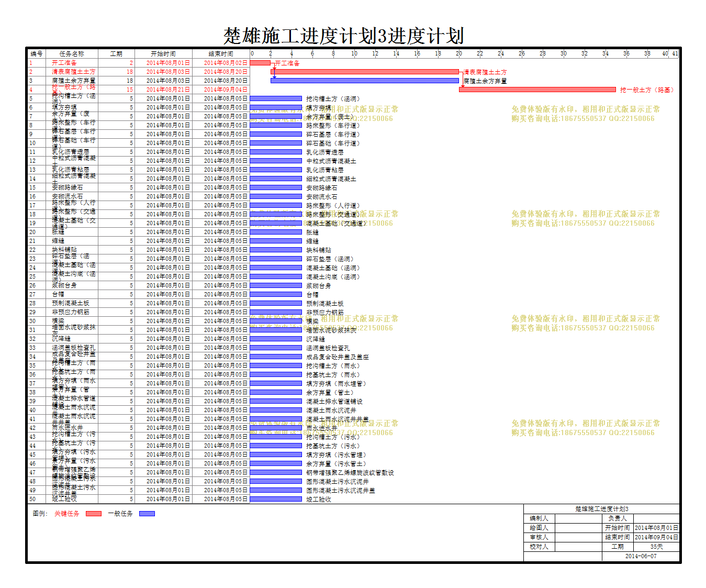Click the 预制混凝土板 bar label in chart
706x588 pixels.
(x=325, y=304)
